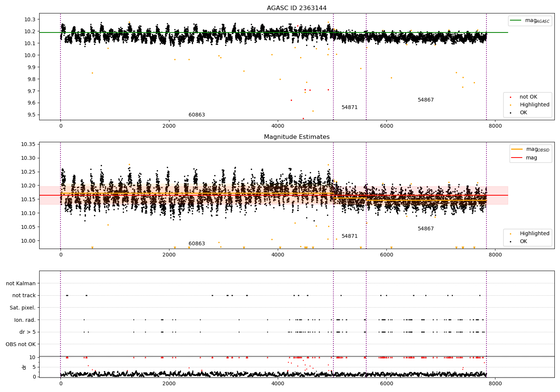Click the 'not track' row label
560x392 pixels.
coord(24,295)
